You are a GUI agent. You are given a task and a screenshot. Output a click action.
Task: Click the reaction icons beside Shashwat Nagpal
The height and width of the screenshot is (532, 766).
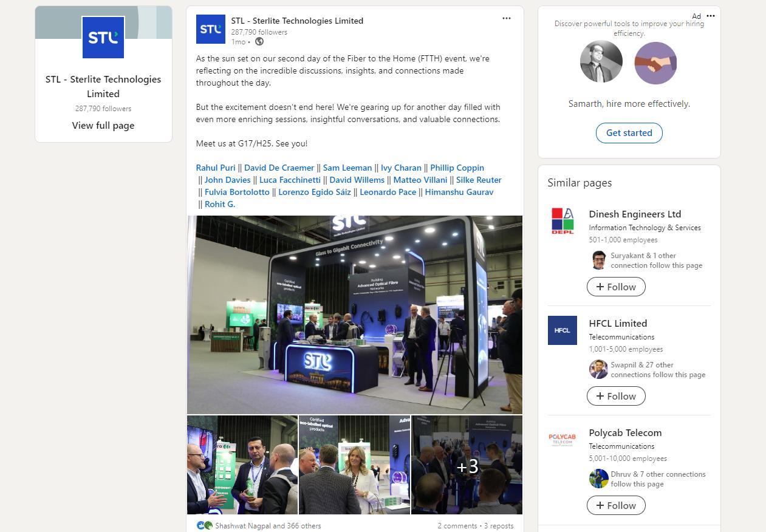tap(205, 525)
